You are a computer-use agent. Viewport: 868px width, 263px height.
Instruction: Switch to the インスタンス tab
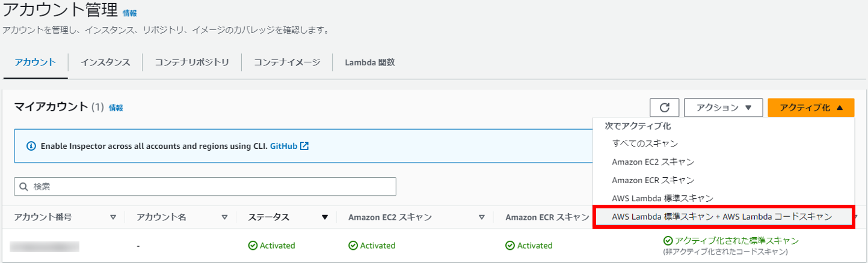(105, 62)
